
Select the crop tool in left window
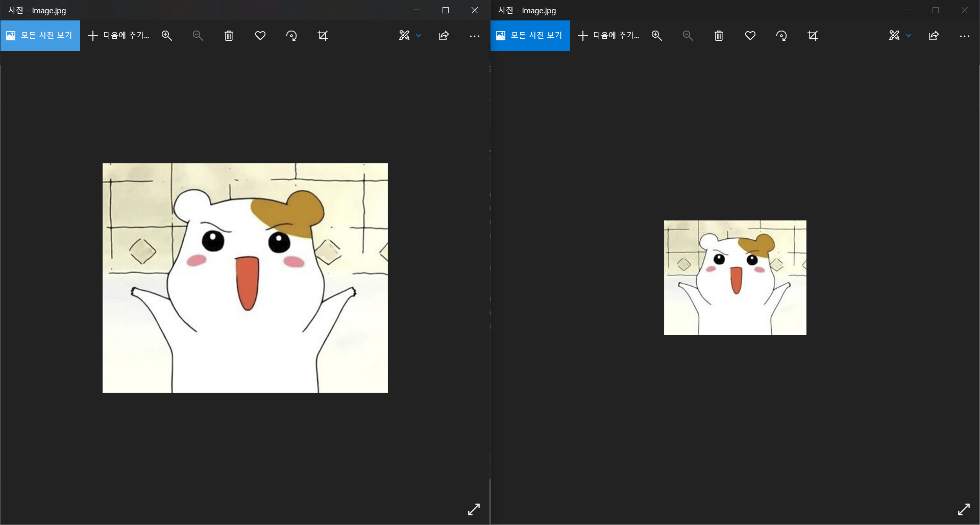[x=323, y=36]
